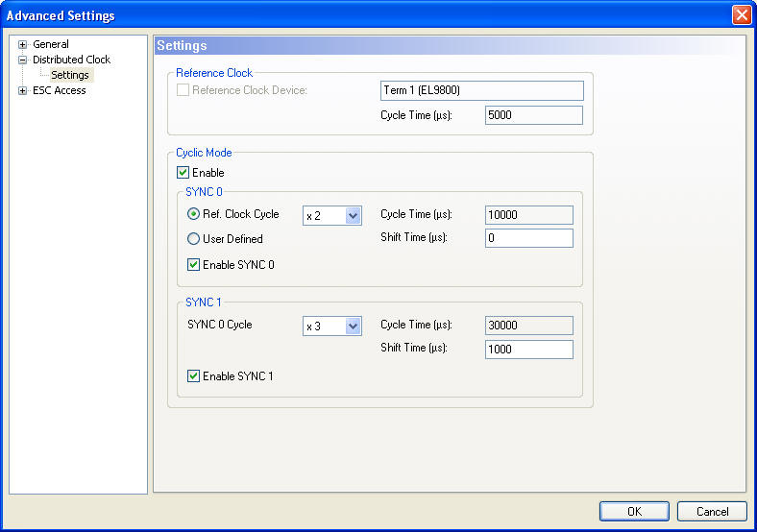
Task: Click the Cancel button
Action: pyautogui.click(x=712, y=511)
